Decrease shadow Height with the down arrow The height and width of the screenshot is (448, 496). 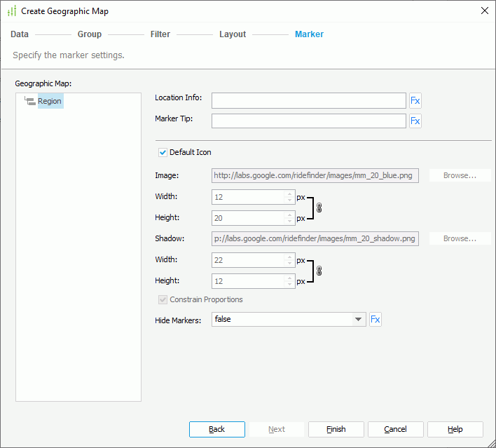coord(288,284)
